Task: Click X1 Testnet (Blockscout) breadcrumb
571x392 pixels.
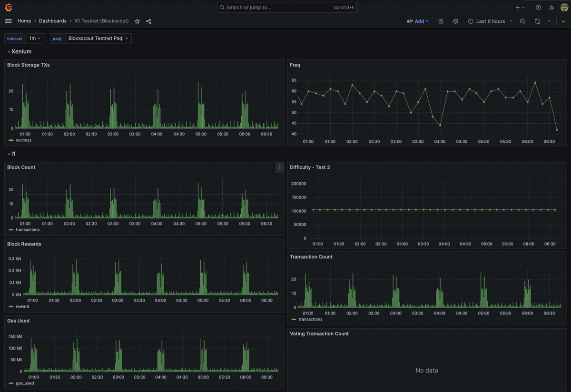Action: click(102, 21)
